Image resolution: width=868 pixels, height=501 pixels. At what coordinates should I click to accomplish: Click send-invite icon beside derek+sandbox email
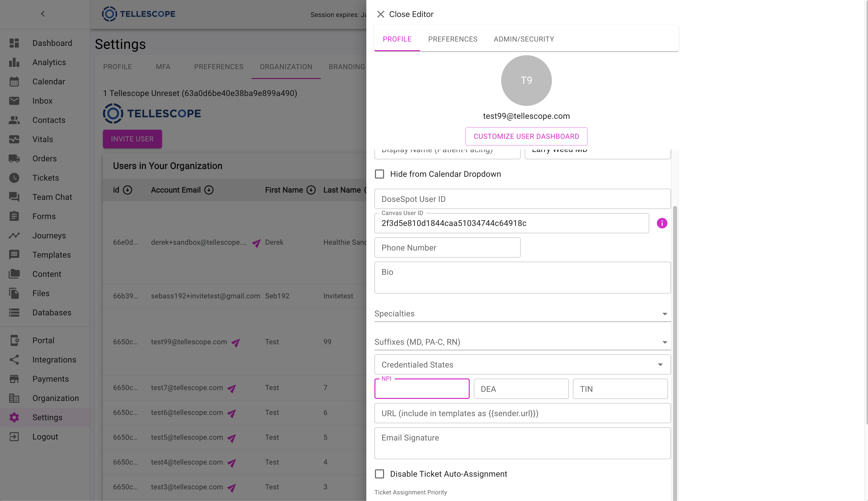pos(256,243)
